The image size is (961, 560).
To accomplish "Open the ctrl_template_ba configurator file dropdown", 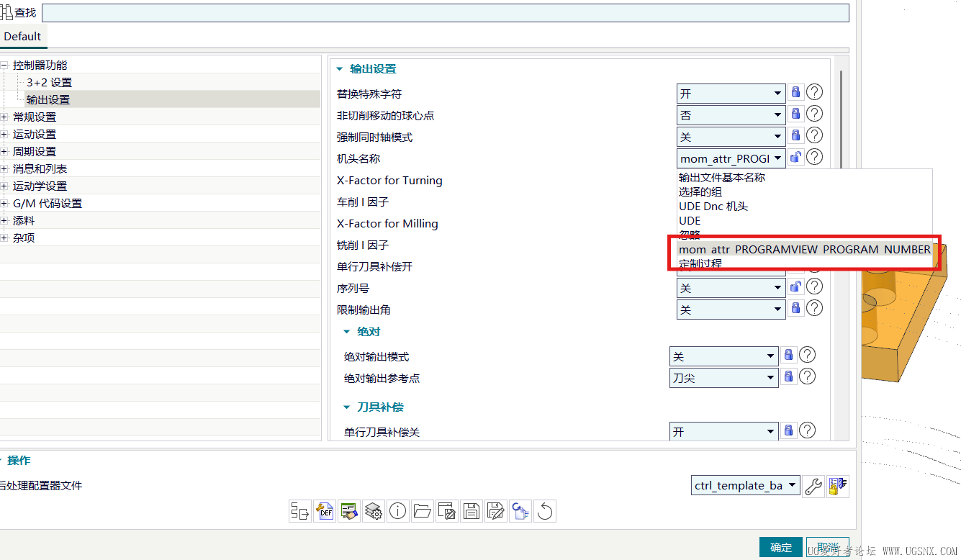I will pyautogui.click(x=745, y=485).
